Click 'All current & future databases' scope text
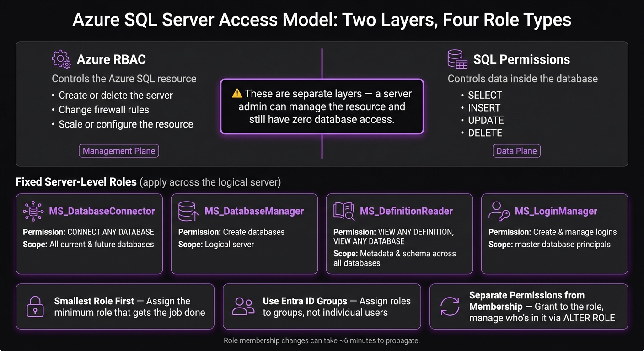 (102, 245)
